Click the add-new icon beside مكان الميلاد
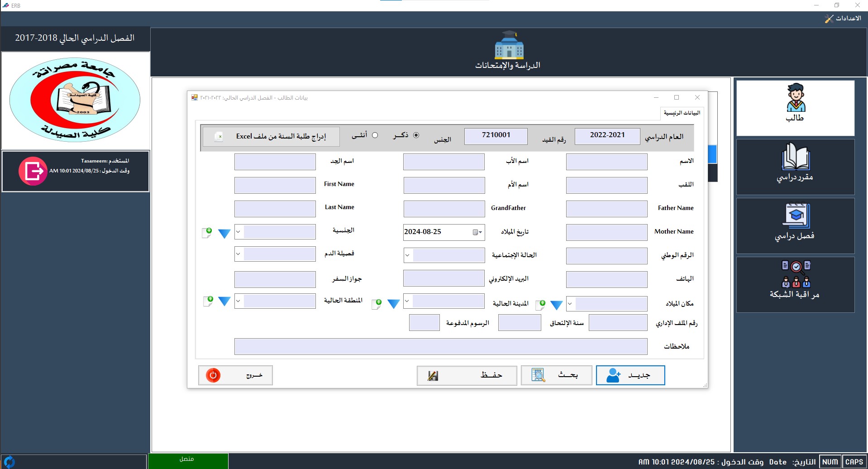Screen dimensions: 868x469 (540, 305)
